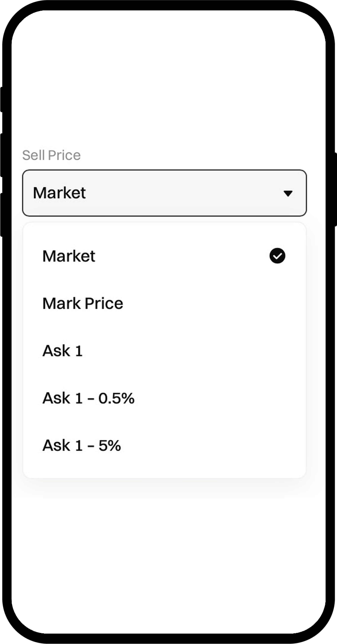Set sell price to Ask 1 minus 0.5%
The height and width of the screenshot is (644, 337).
pos(89,398)
